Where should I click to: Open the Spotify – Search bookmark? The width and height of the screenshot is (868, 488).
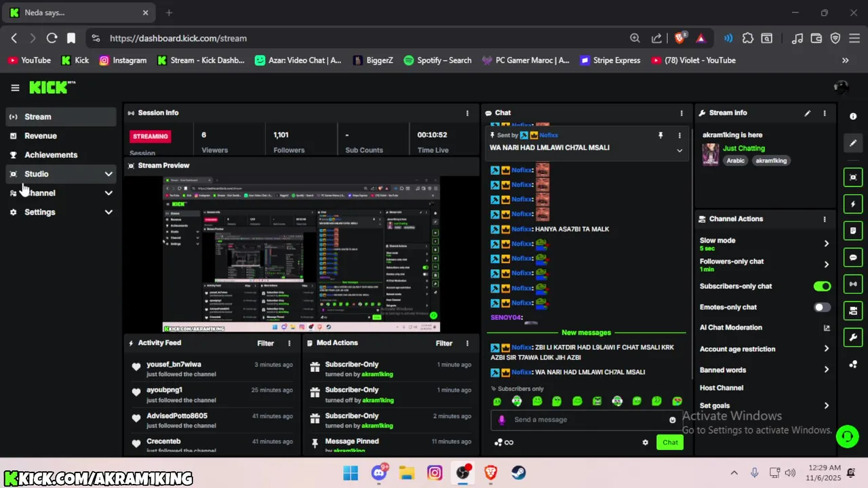pyautogui.click(x=437, y=60)
